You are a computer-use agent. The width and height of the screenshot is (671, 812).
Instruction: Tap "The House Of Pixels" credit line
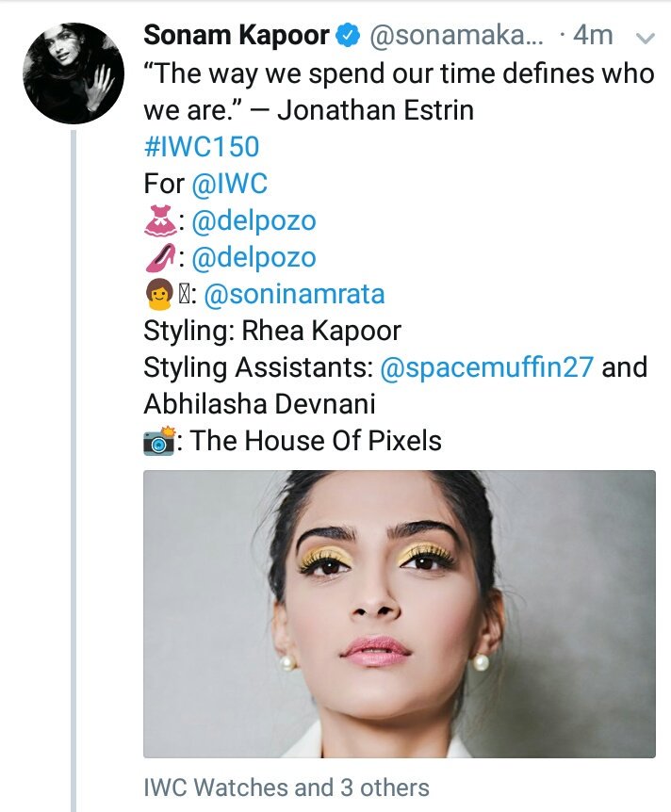tap(317, 440)
